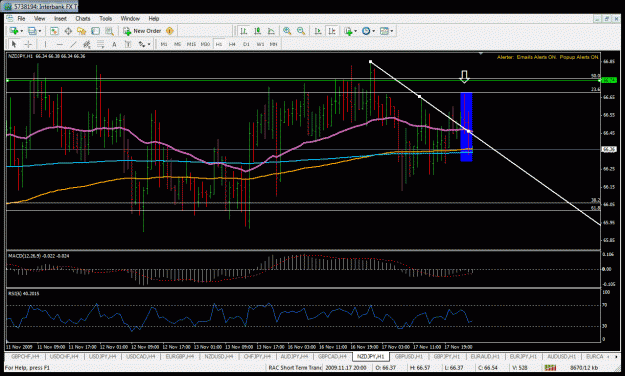Click the New Chart toolbar icon
The height and width of the screenshot is (376, 625).
tap(14, 31)
